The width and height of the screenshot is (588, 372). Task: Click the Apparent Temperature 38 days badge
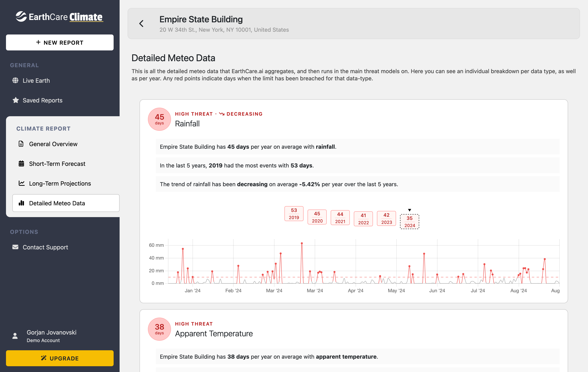(159, 329)
